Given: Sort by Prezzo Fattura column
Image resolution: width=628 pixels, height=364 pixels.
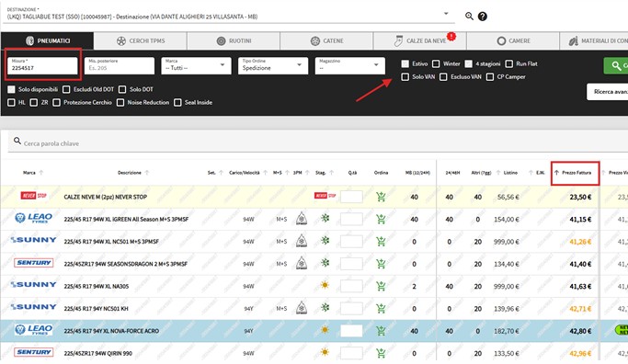Looking at the screenshot, I should [x=576, y=173].
